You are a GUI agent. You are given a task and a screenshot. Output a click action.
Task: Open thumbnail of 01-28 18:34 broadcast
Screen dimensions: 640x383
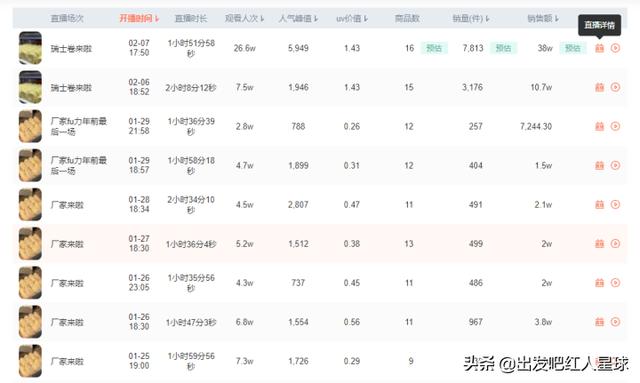(x=30, y=205)
